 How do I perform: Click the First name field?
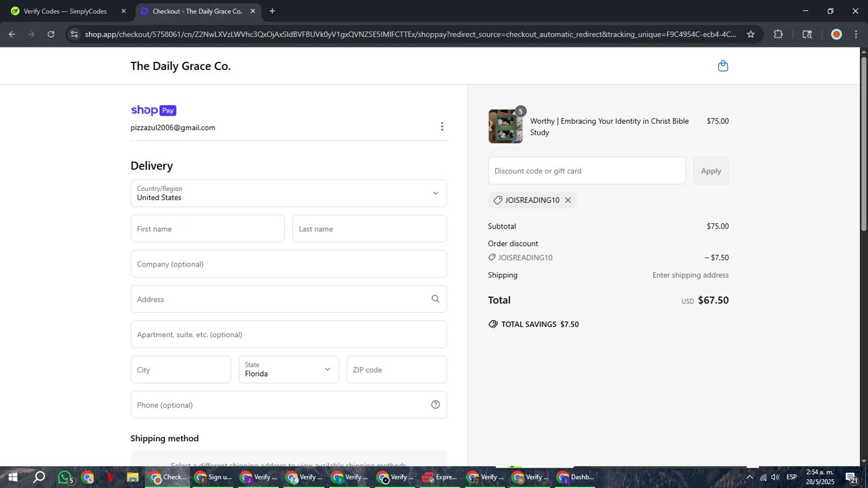(208, 229)
